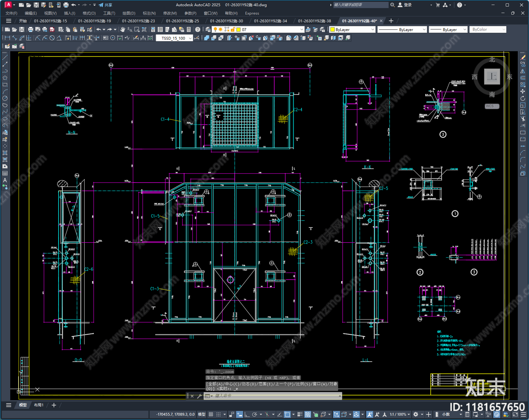Select the Rotate tool in right toolbar
The width and height of the screenshot is (529, 420).
point(523,98)
